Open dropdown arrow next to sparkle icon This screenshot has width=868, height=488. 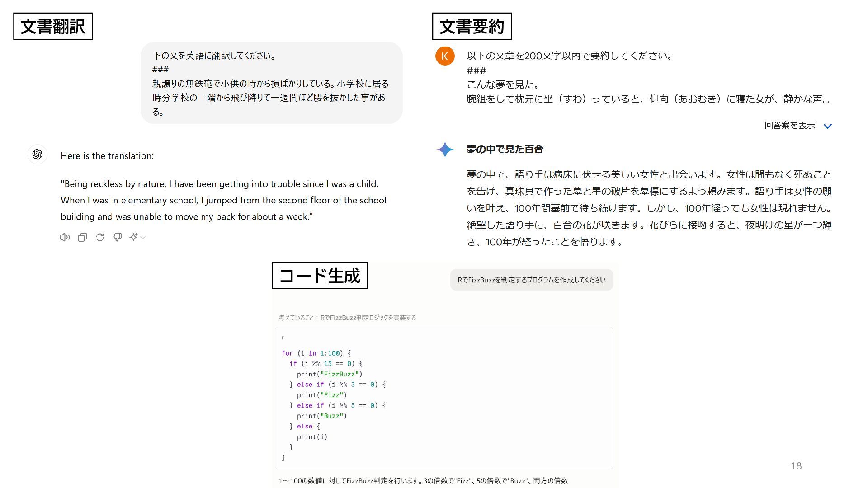pos(143,238)
